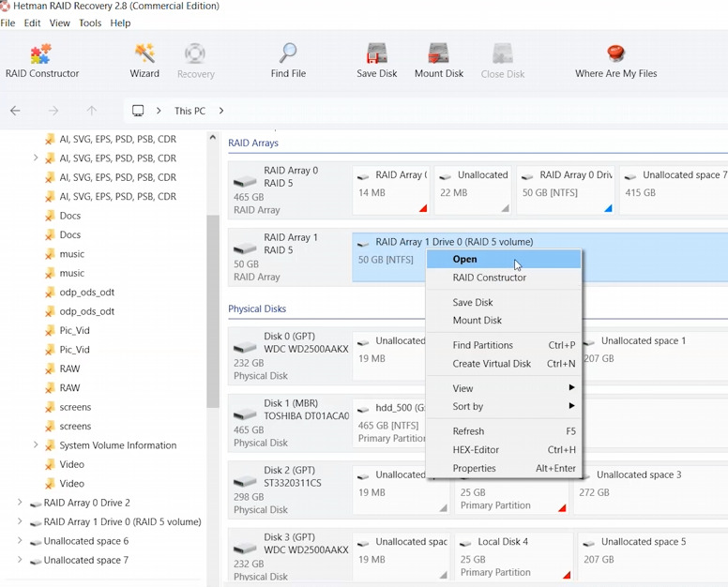Go back with the left arrow
The width and height of the screenshot is (728, 587).
click(15, 111)
